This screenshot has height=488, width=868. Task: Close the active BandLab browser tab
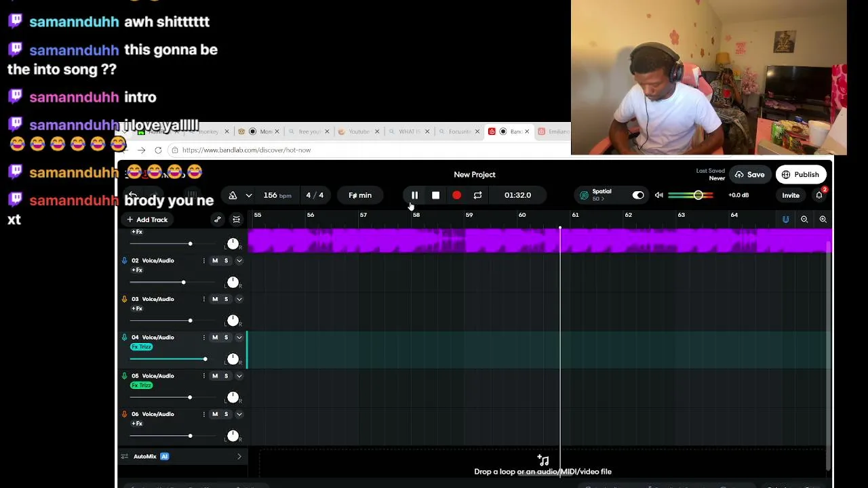(x=527, y=131)
